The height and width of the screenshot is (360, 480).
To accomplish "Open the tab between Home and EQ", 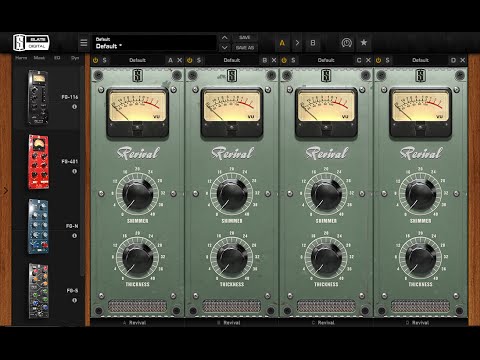I will click(39, 58).
